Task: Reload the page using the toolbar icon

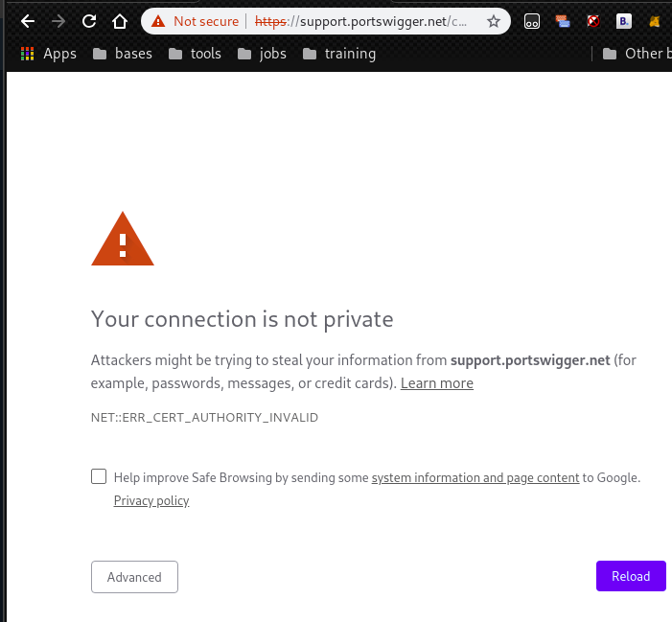Action: [x=89, y=20]
